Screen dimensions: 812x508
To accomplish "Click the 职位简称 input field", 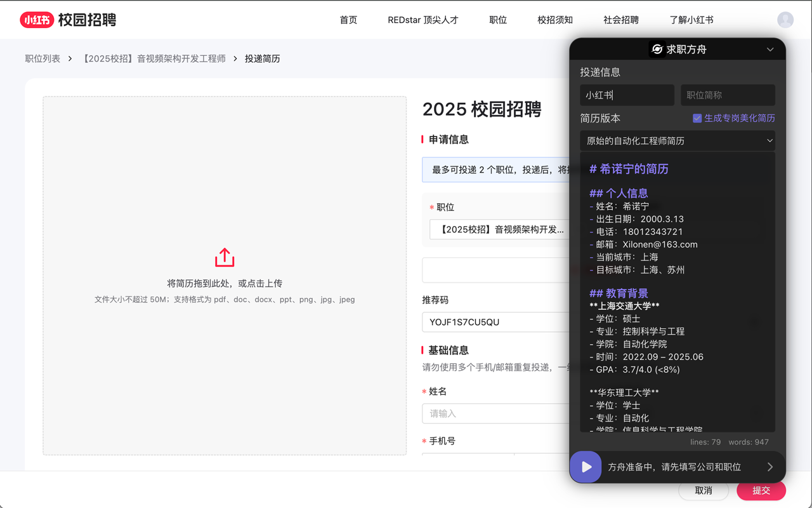I will 728,95.
